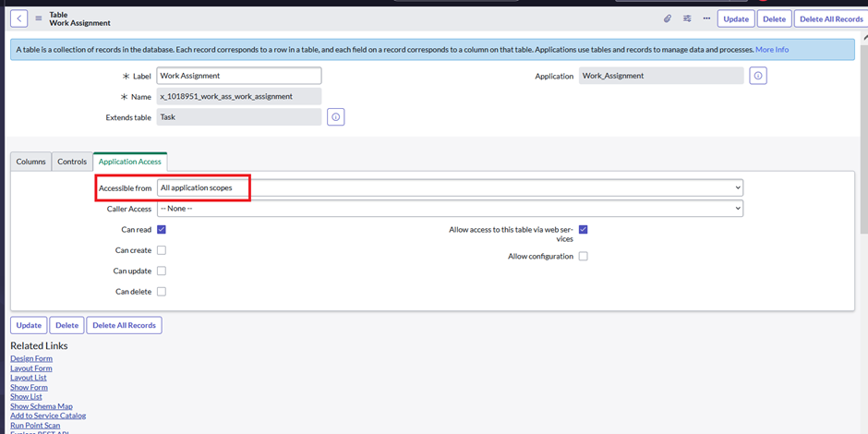Switch to the Columns tab
Viewport: 868px width, 434px height.
[x=30, y=162]
